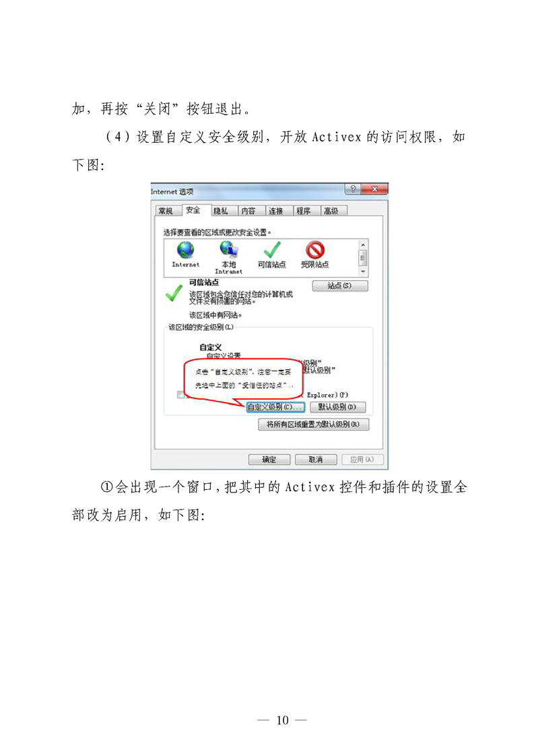Viewport: 534px width, 756px height.
Task: Click the zone list scroll down arrow
Action: click(363, 272)
